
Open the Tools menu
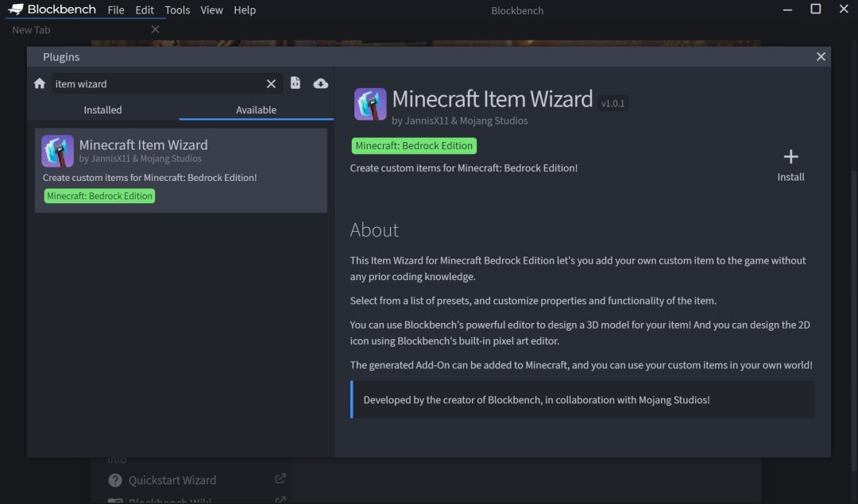coord(177,10)
